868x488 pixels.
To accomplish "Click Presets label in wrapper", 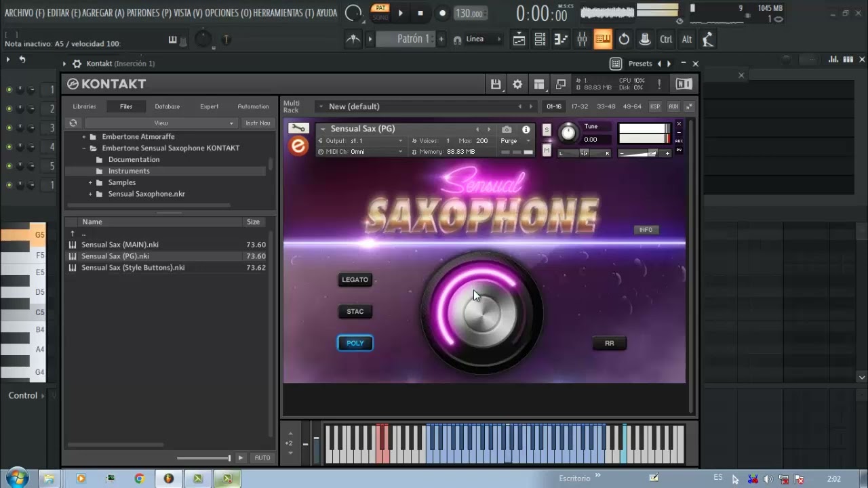I will tap(640, 64).
